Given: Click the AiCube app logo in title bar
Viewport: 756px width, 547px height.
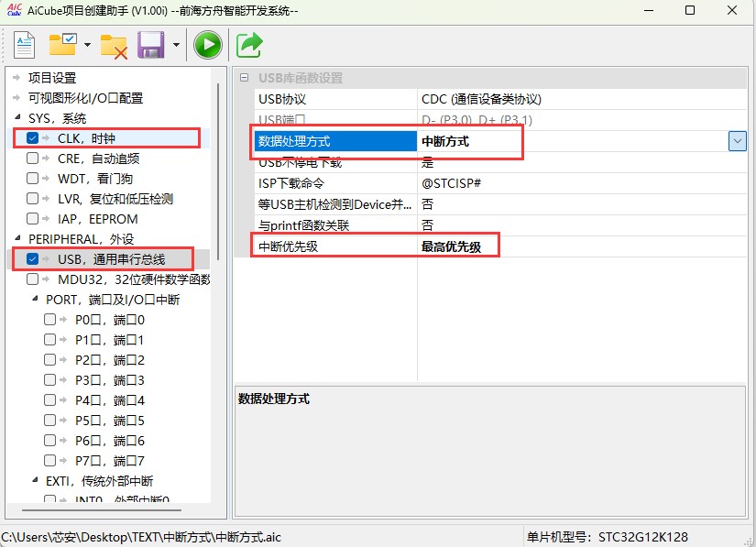Looking at the screenshot, I should click(x=15, y=10).
